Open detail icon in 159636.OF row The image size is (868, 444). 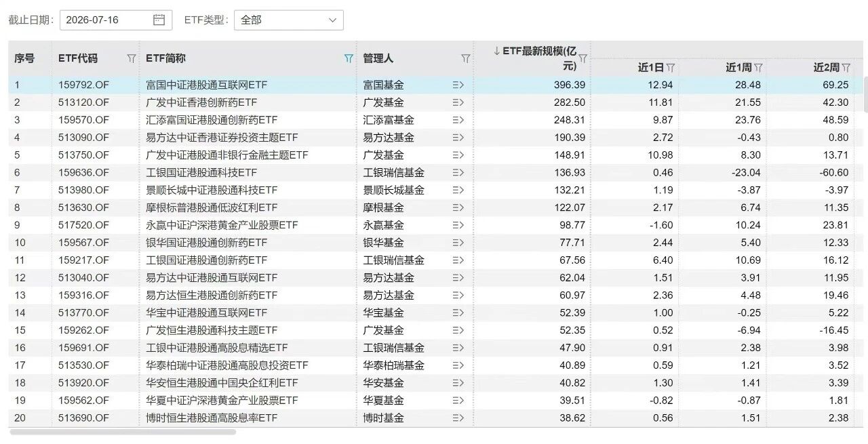point(458,173)
